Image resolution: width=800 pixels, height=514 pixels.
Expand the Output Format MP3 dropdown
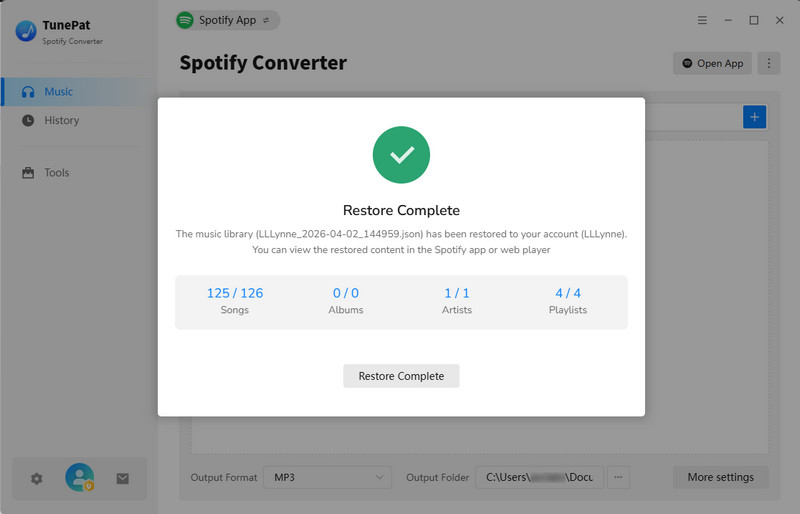click(327, 478)
